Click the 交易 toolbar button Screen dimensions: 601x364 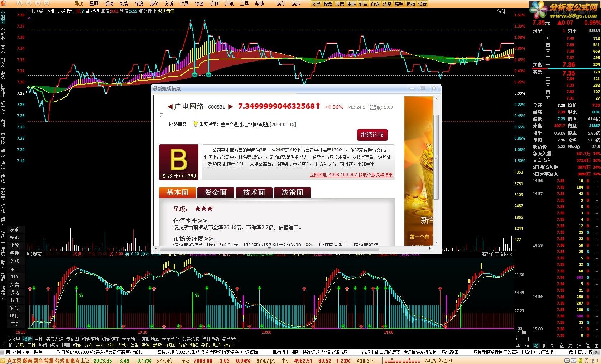tap(316, 4)
